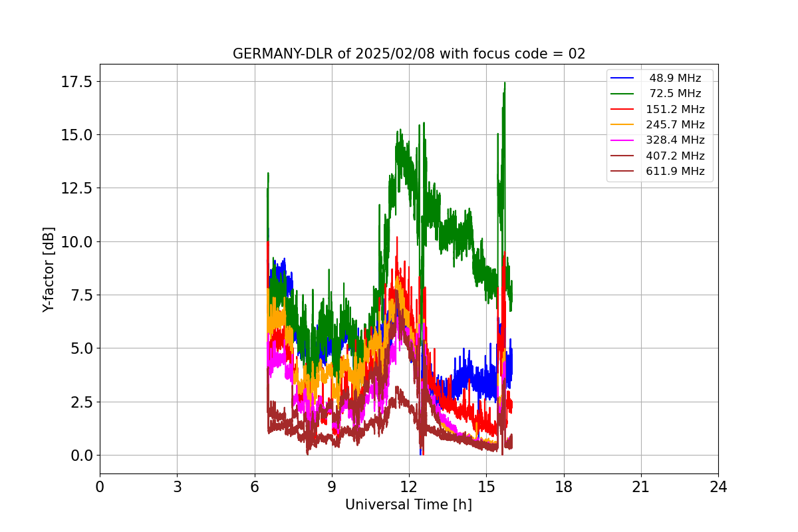Image resolution: width=798 pixels, height=532 pixels.
Task: Click hour 0 on the Universal Time axis
Action: (100, 487)
